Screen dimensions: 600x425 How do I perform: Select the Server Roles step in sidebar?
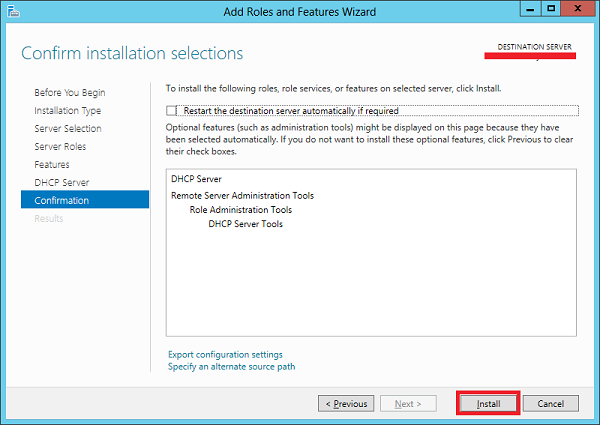coord(61,147)
